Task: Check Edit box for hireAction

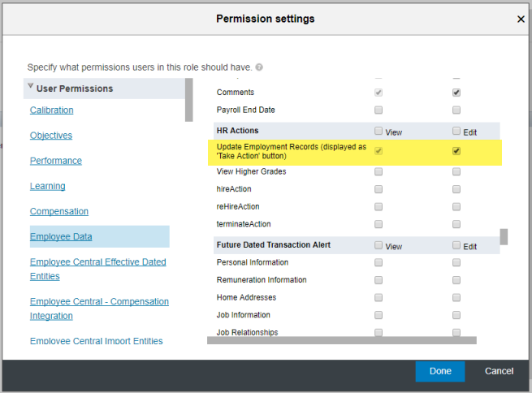Action: (456, 189)
